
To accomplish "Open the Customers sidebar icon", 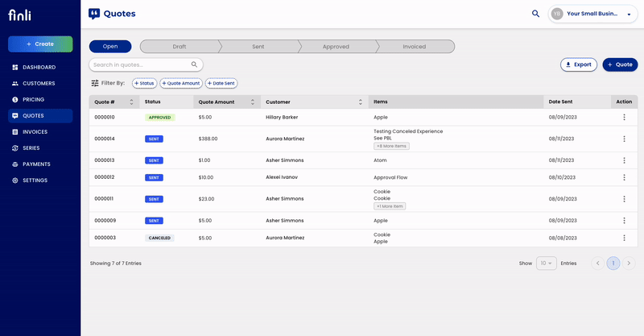I will coord(15,84).
